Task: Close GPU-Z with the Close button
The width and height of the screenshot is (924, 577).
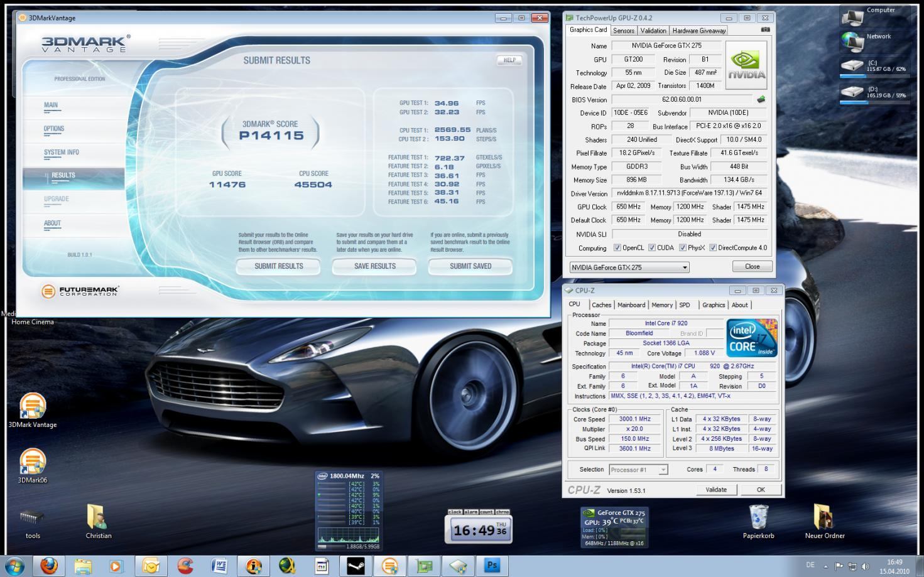Action: [753, 266]
